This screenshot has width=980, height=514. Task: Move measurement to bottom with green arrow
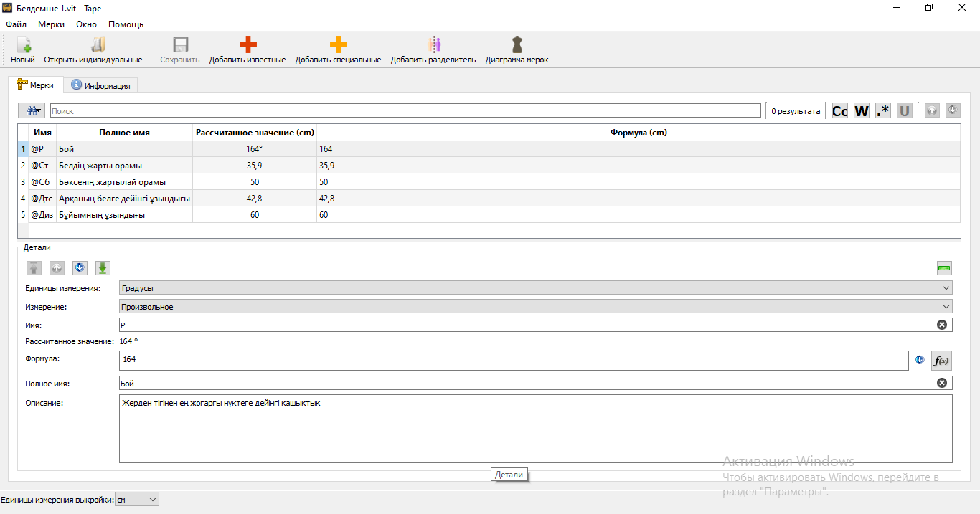103,268
